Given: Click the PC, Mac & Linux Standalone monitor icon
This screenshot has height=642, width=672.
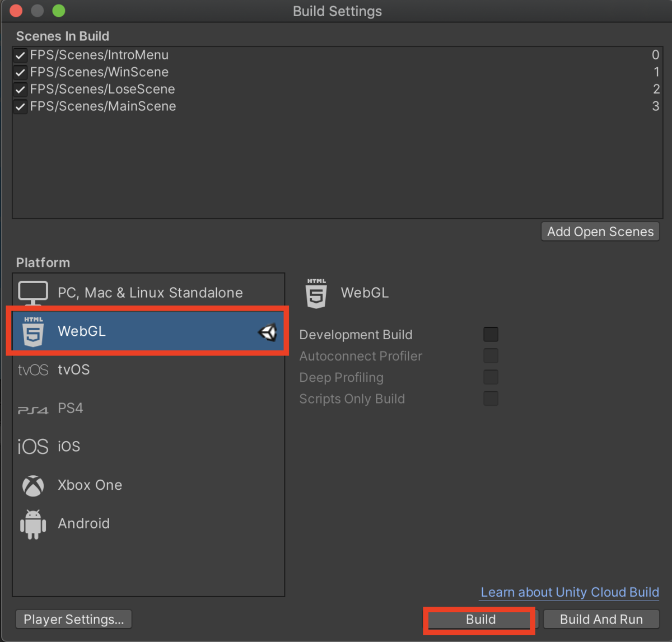Looking at the screenshot, I should 33,293.
